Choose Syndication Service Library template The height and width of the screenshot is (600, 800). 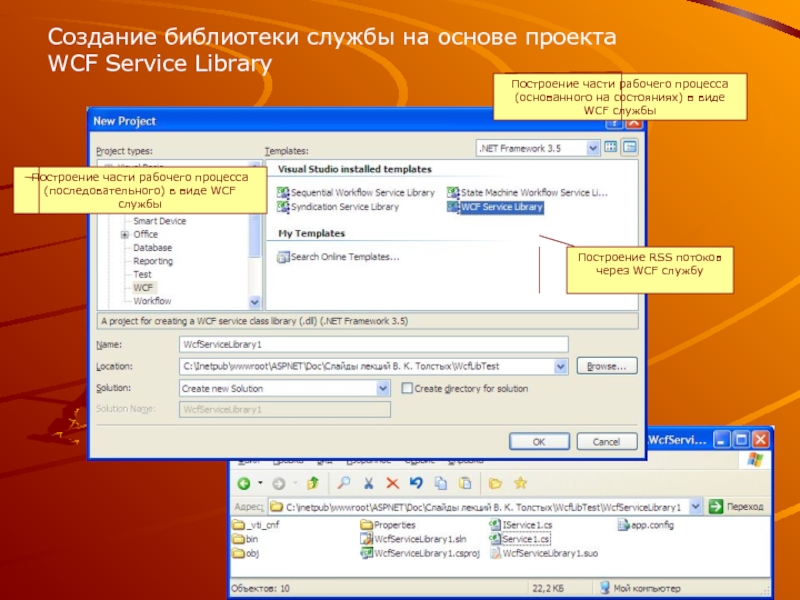tap(338, 207)
